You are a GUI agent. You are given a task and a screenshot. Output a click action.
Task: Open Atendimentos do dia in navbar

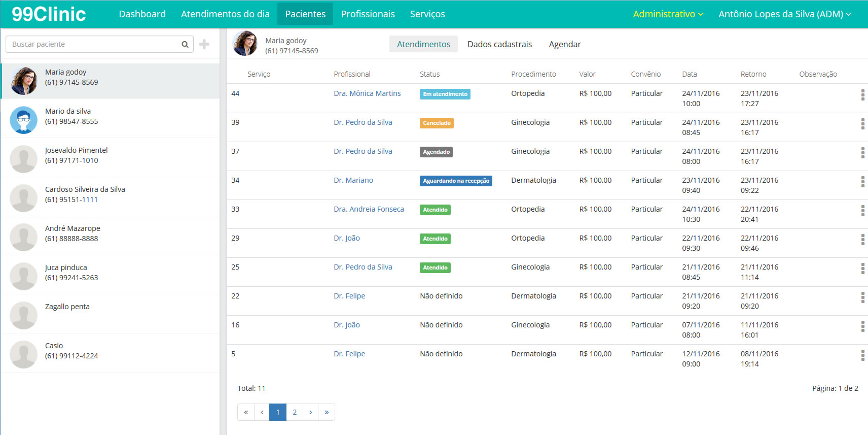(x=225, y=14)
